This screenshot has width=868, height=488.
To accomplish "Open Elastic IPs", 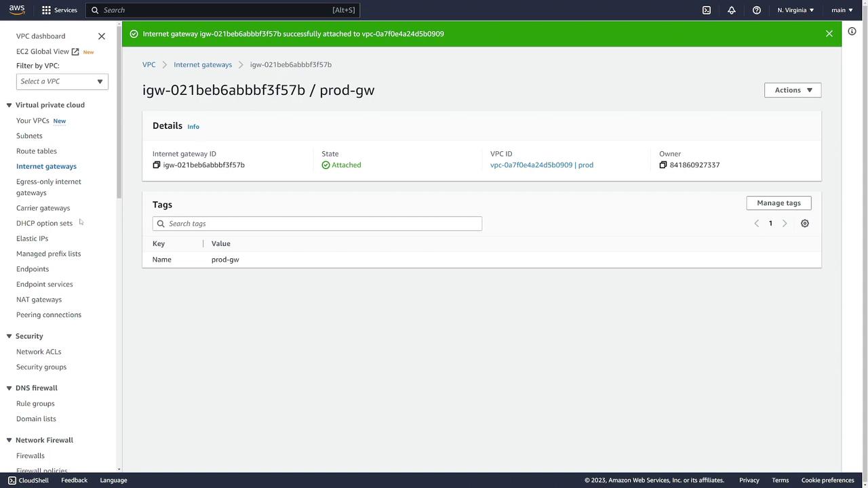I will [32, 239].
